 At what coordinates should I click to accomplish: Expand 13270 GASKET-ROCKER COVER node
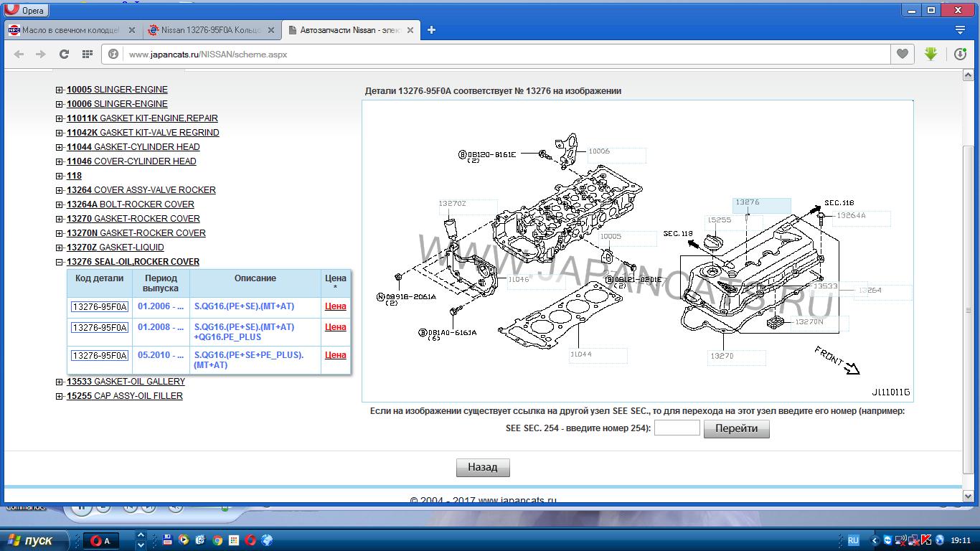coord(60,219)
